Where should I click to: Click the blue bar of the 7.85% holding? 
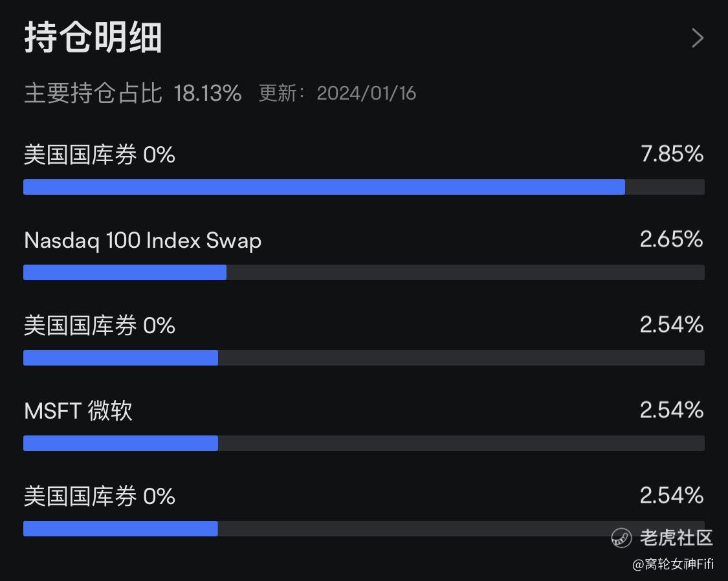(324, 187)
